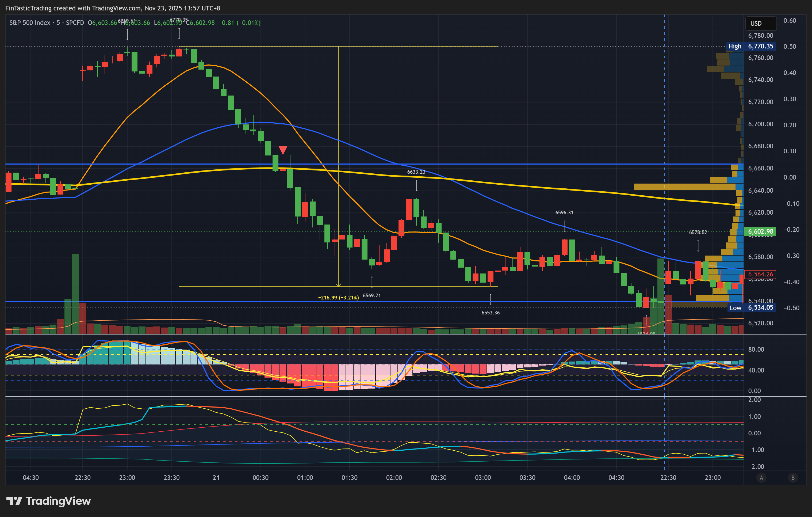The width and height of the screenshot is (812, 517).
Task: Toggle the B scale button
Action: [x=793, y=477]
